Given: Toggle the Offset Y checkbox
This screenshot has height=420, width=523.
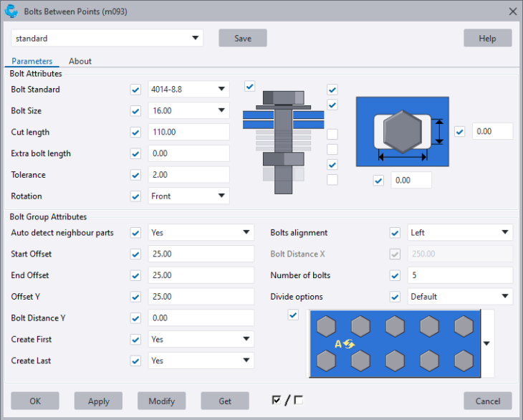Looking at the screenshot, I should tap(135, 297).
